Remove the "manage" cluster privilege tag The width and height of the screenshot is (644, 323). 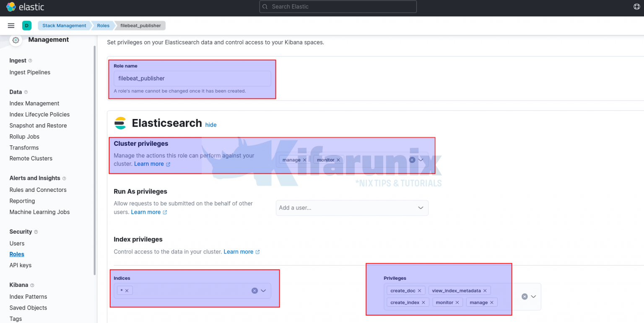[305, 160]
